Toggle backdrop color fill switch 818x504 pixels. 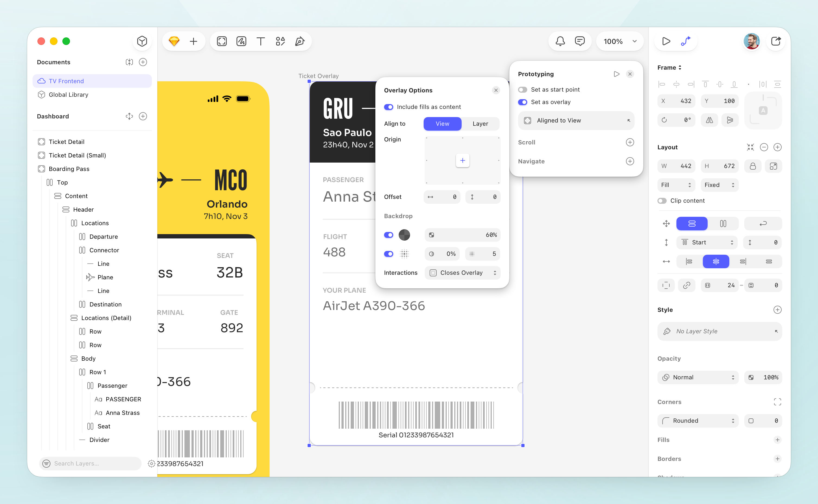click(388, 235)
